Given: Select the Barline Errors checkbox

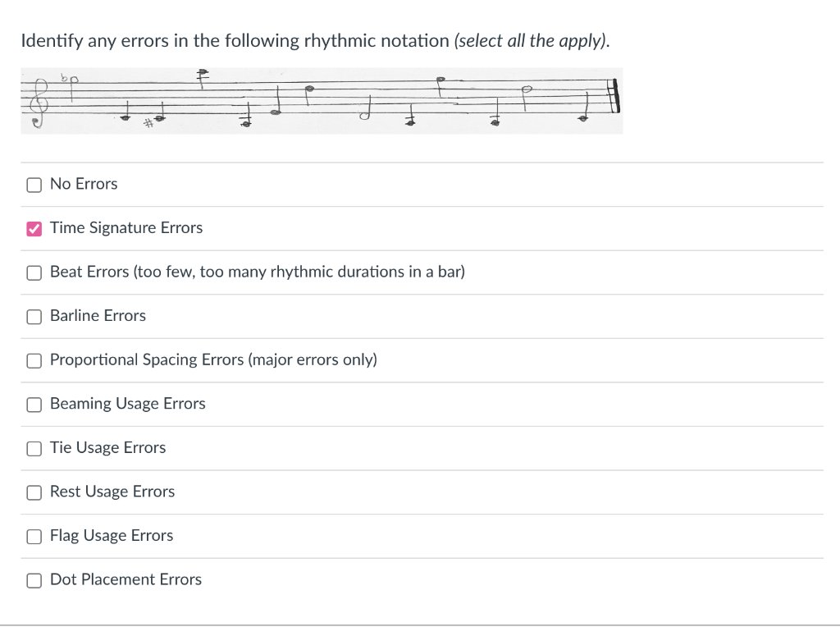Looking at the screenshot, I should (x=34, y=316).
